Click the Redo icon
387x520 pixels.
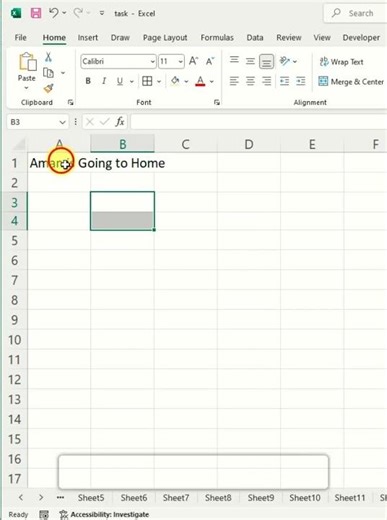tap(78, 13)
